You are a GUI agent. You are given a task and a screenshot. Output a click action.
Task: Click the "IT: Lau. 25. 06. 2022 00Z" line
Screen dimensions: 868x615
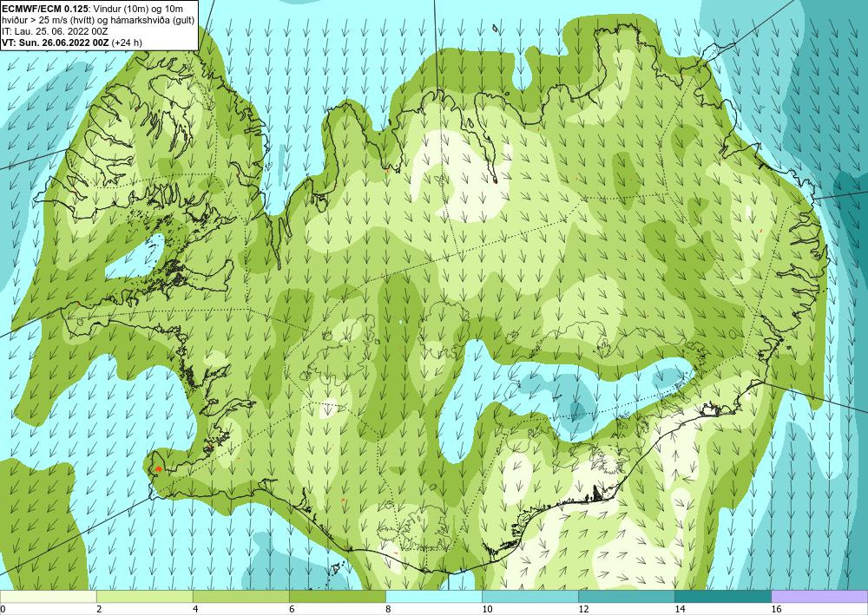click(x=53, y=31)
